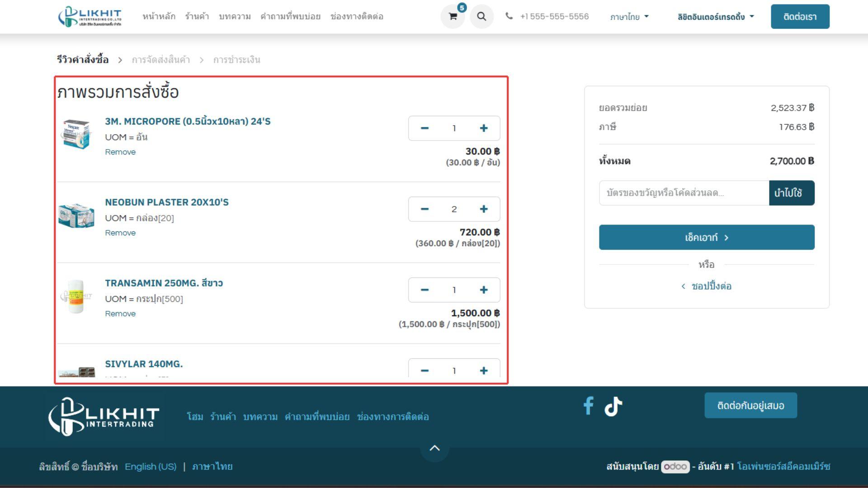Click the Likhit Intertrading footer logo
Screen dimensions: 868x488
(104, 417)
